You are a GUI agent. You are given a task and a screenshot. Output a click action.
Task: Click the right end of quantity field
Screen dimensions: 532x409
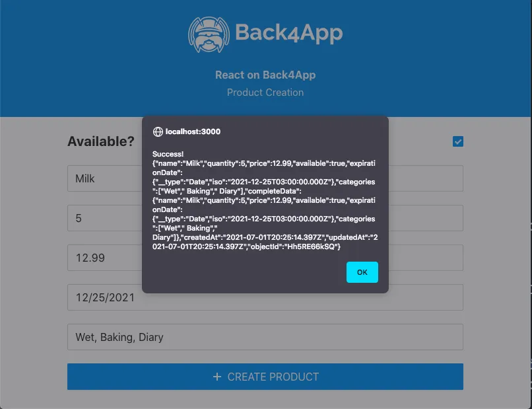426,218
